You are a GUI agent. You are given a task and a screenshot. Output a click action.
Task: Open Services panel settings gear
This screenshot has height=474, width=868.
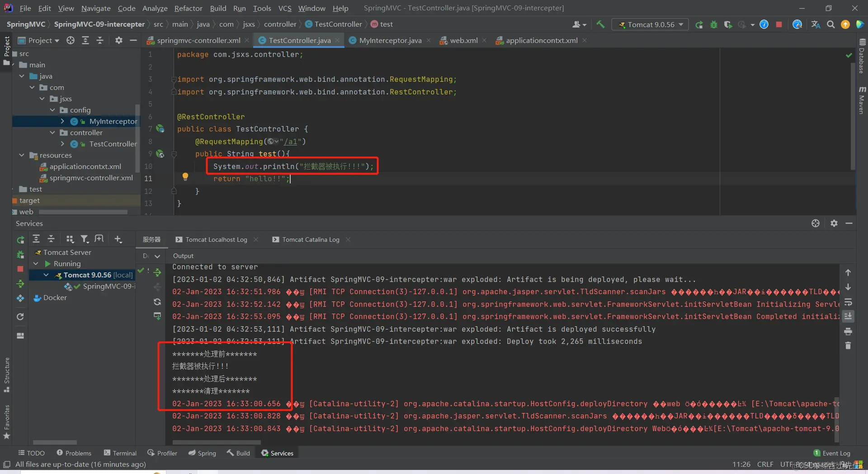pos(834,223)
